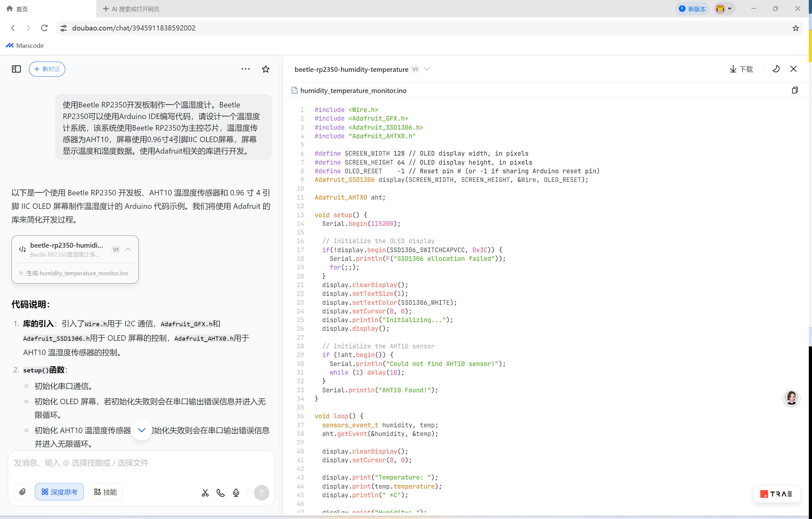Screen dimensions: 812x519
Task: Send message with the up arrow button
Action: (261, 492)
